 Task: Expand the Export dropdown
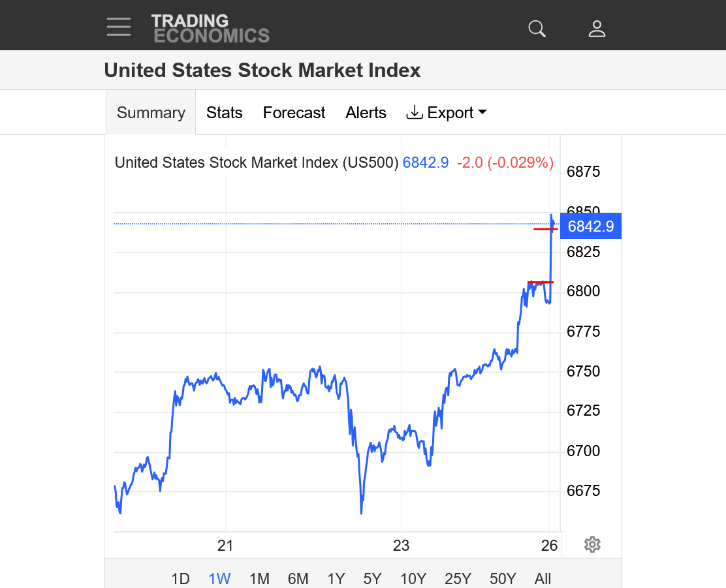[x=447, y=113]
